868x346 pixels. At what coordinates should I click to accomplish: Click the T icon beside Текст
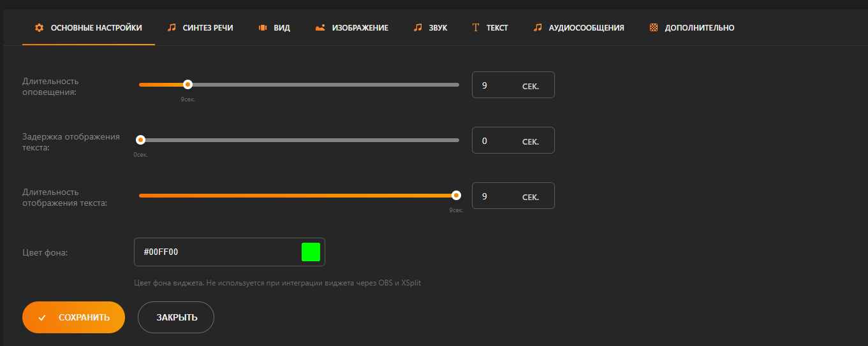tap(475, 28)
